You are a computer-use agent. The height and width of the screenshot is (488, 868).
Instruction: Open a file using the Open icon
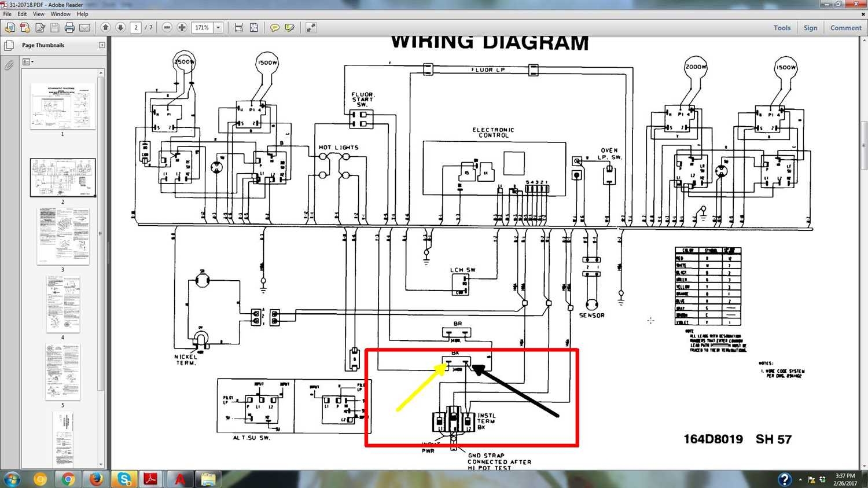coord(10,27)
